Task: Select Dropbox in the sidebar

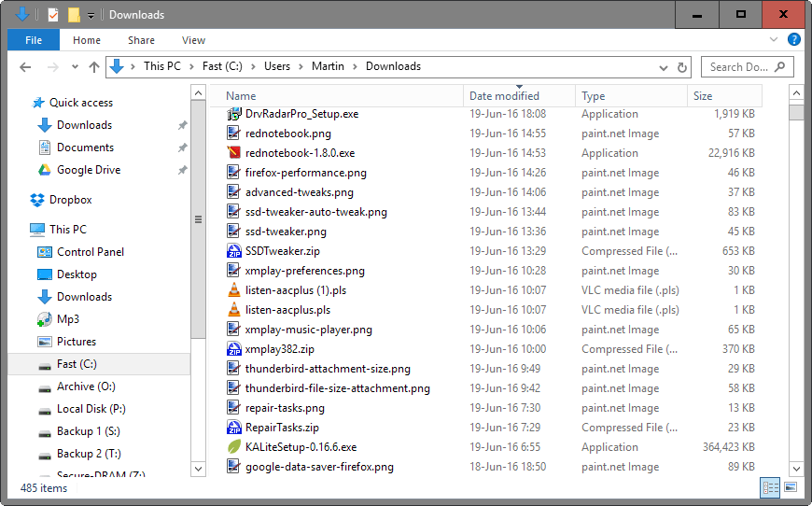Action: tap(70, 200)
